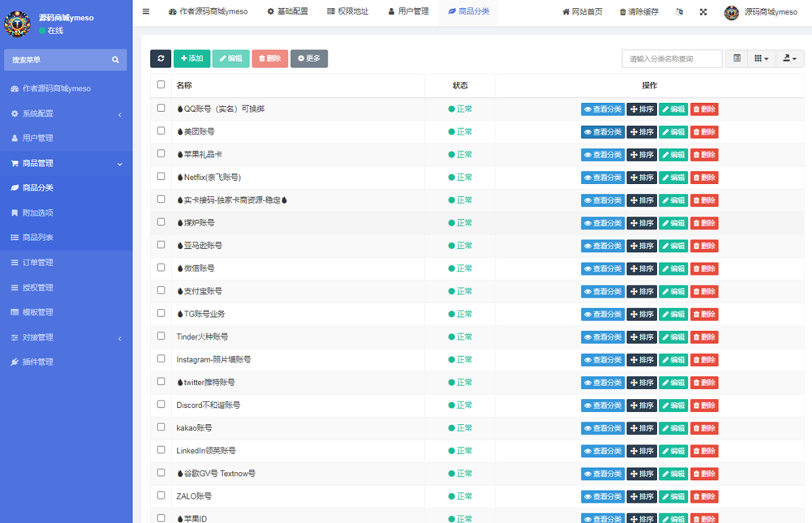Viewport: 812px width, 523px height.
Task: Open the columns visibility dropdown
Action: pyautogui.click(x=761, y=59)
